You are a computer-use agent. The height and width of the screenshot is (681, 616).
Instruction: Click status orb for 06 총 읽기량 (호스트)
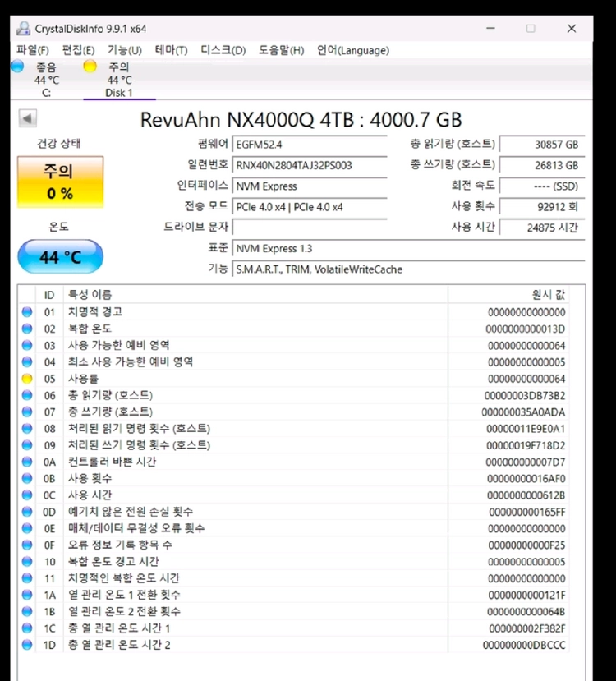(27, 395)
